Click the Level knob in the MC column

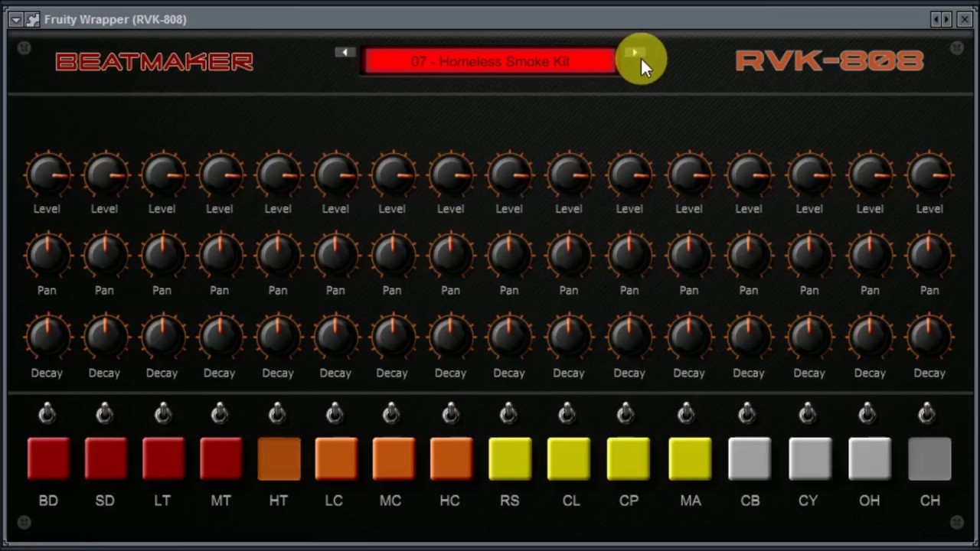pos(394,174)
